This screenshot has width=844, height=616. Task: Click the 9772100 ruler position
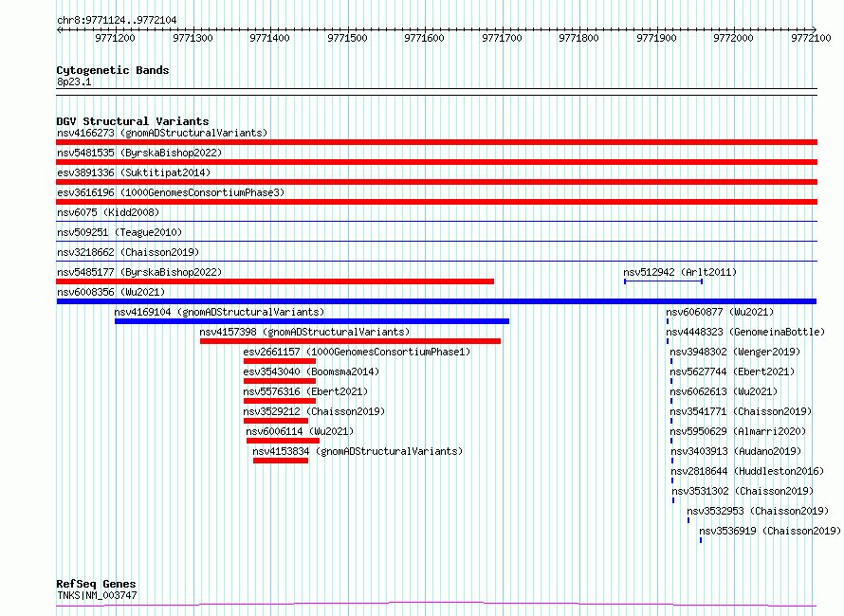[x=812, y=38]
